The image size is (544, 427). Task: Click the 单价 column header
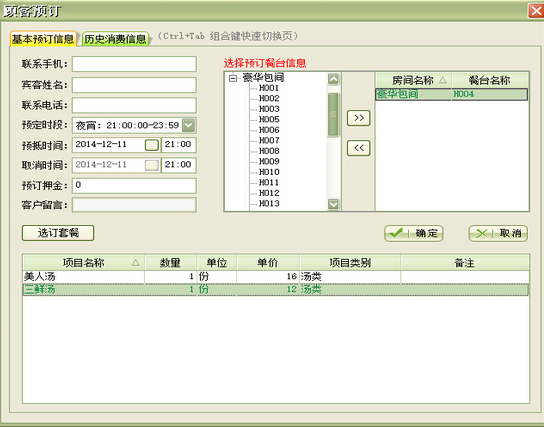(268, 263)
